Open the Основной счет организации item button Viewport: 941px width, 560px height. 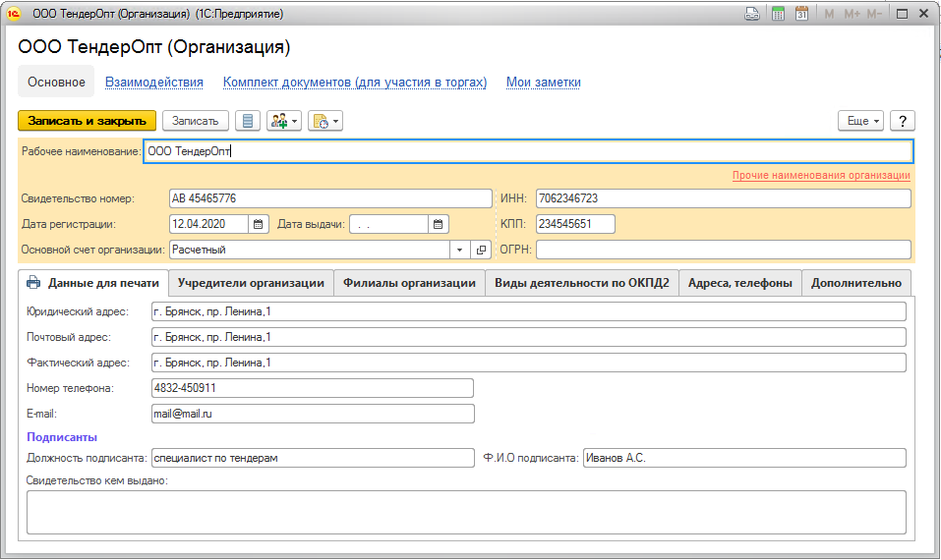tap(481, 250)
